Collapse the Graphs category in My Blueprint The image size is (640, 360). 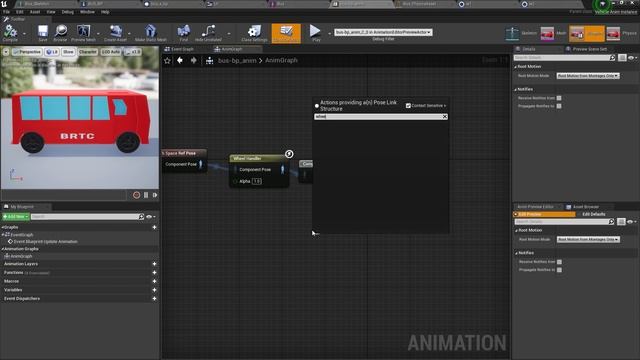click(2, 227)
